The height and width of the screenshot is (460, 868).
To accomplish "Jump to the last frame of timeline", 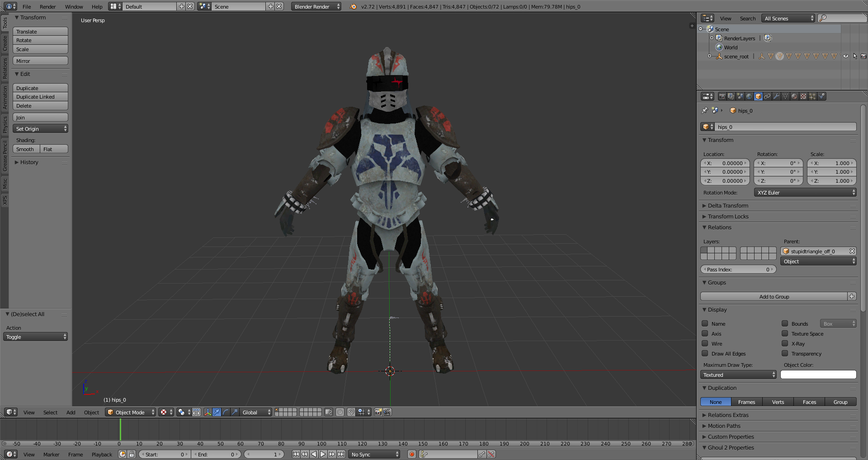I will click(x=341, y=454).
